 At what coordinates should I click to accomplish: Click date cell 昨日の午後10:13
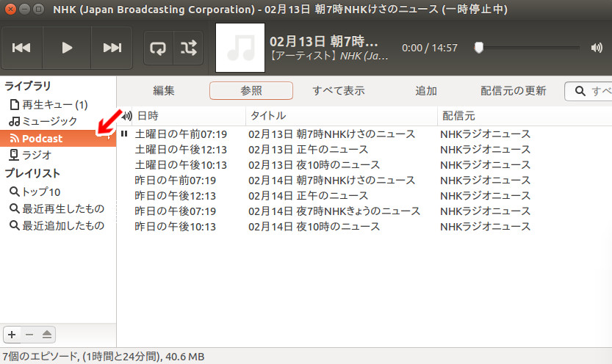click(176, 227)
